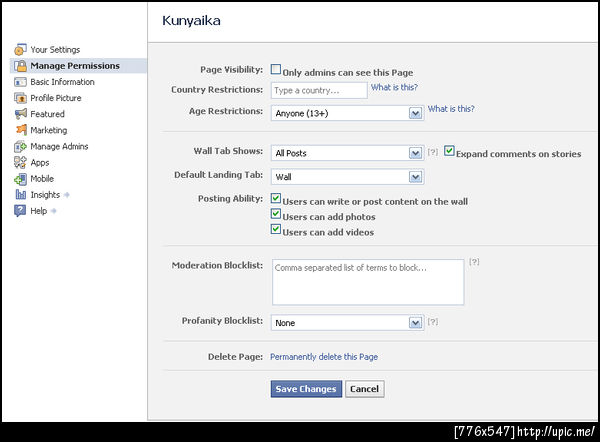Click Permanently delete this Page link
The width and height of the screenshot is (600, 442).
click(x=324, y=357)
